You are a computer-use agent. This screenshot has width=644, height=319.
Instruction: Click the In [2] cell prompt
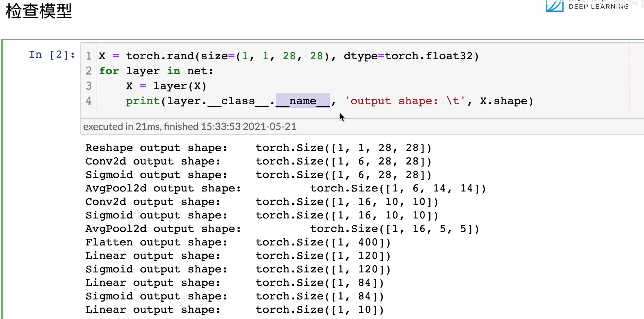click(x=52, y=55)
